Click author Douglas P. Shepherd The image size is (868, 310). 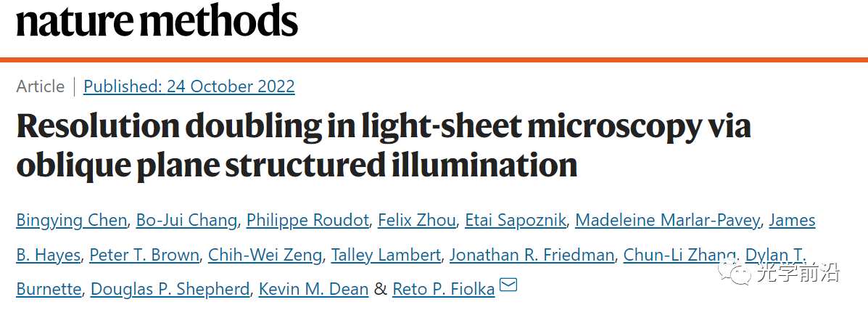(170, 289)
